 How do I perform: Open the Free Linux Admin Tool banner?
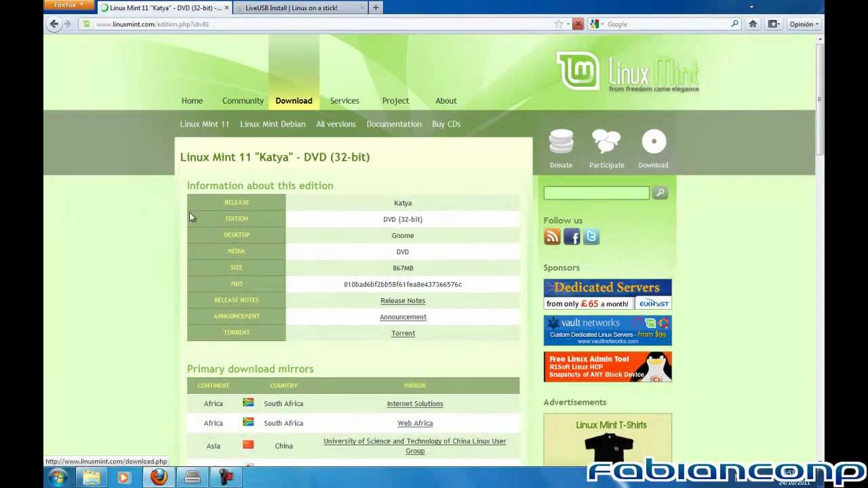608,367
